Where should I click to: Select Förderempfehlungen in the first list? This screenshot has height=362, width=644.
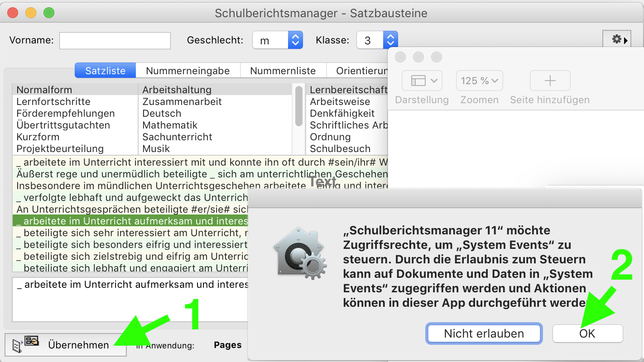[66, 114]
